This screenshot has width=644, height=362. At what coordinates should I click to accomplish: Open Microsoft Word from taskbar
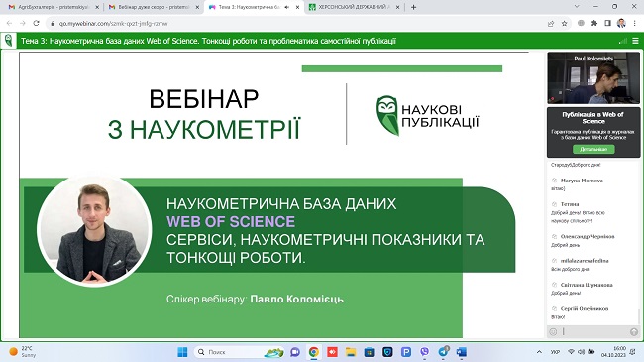point(462,352)
